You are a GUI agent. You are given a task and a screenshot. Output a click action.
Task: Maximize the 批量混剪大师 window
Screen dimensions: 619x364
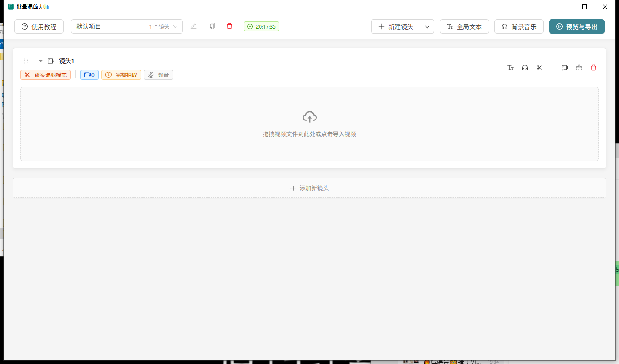pos(584,7)
